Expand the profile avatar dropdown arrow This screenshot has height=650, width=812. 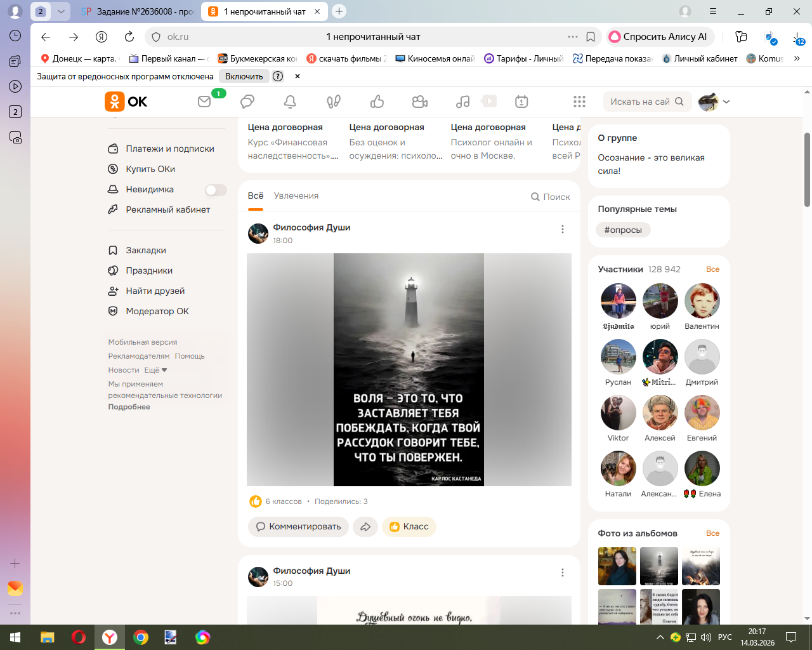click(726, 102)
